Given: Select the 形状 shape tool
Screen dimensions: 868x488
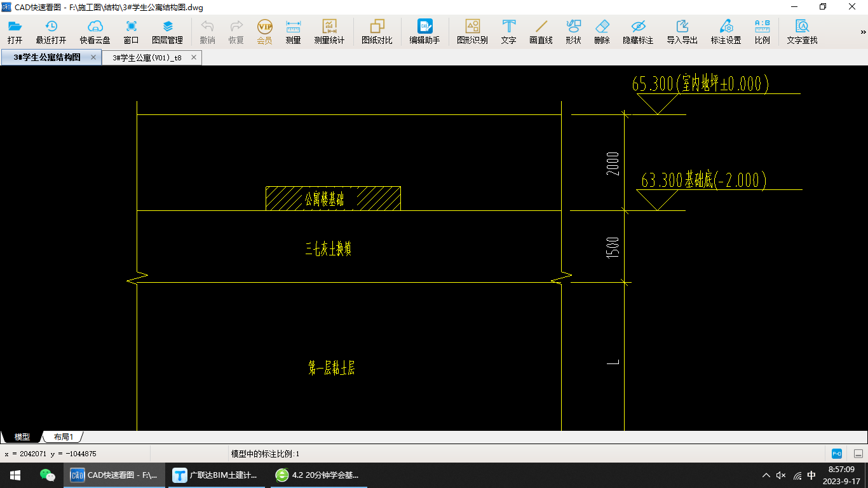Looking at the screenshot, I should pos(573,32).
